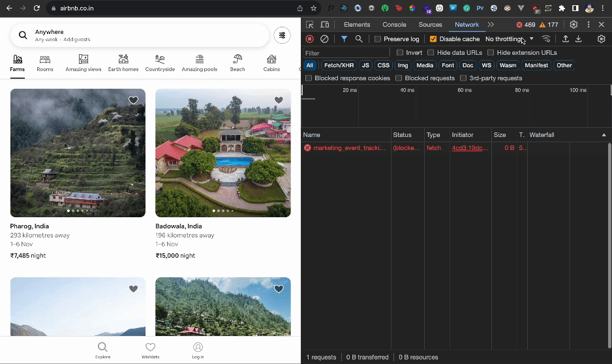Click the network Filter text field

(x=346, y=53)
